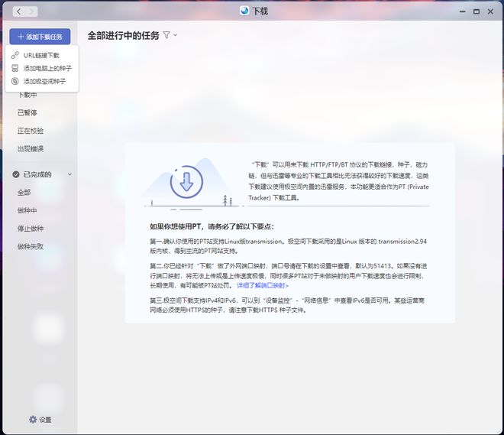This screenshot has height=435, width=504.
Task: Expand the filter dropdown arrow
Action: click(175, 35)
